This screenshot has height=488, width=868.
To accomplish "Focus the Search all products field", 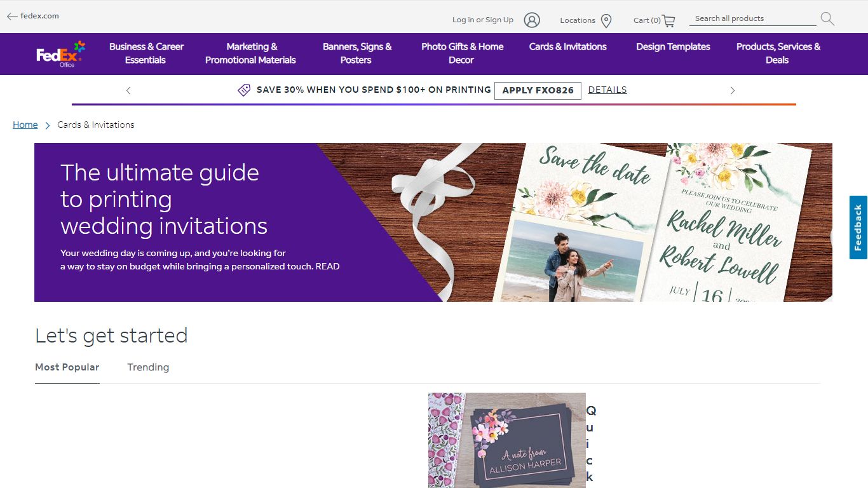I will click(x=752, y=18).
